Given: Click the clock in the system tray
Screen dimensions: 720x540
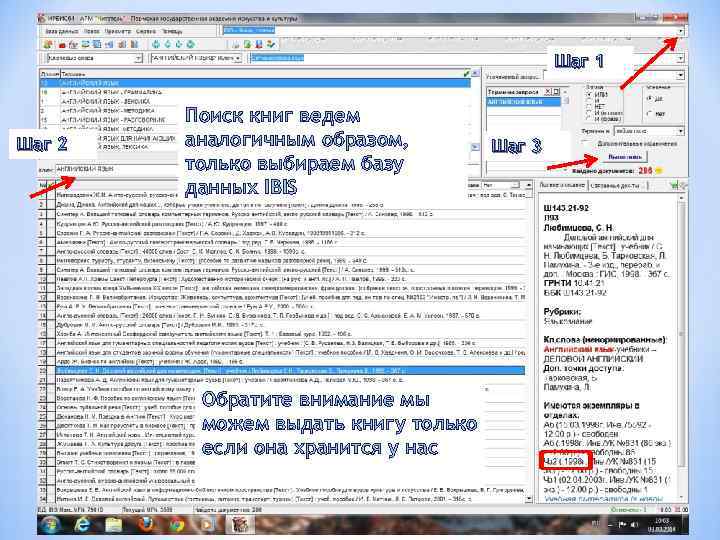Looking at the screenshot, I should point(662,524).
